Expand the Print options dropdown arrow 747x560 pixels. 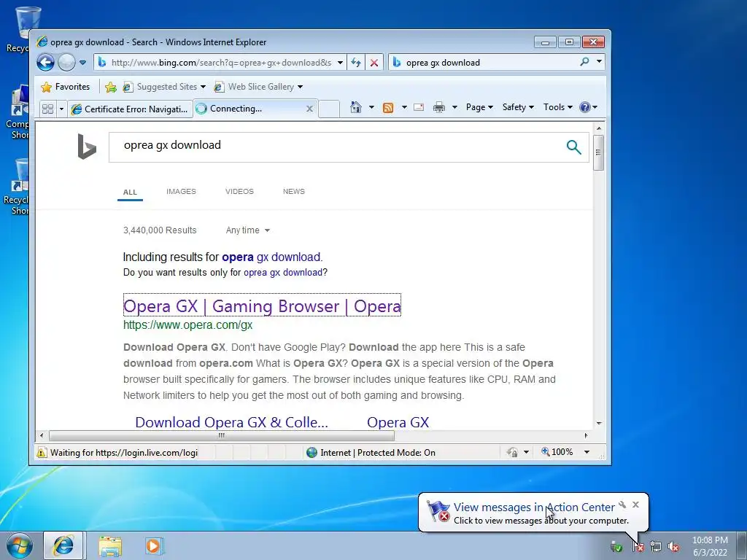454,108
